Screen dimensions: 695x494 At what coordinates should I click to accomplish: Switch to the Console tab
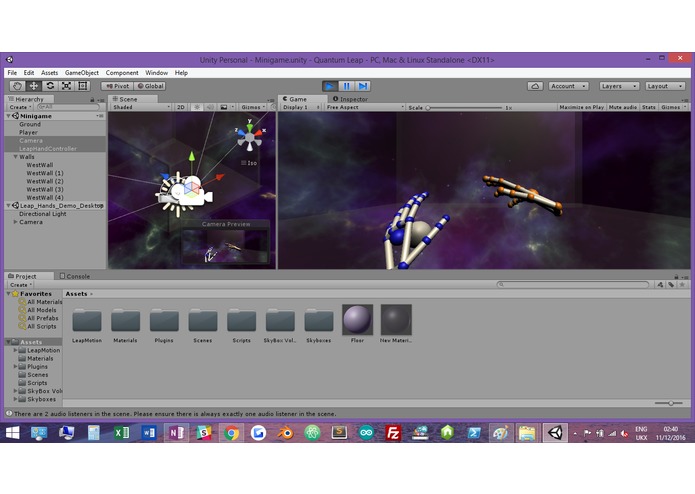(75, 276)
